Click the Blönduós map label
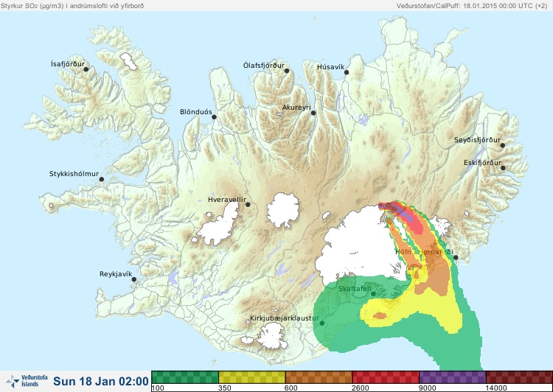 click(195, 112)
